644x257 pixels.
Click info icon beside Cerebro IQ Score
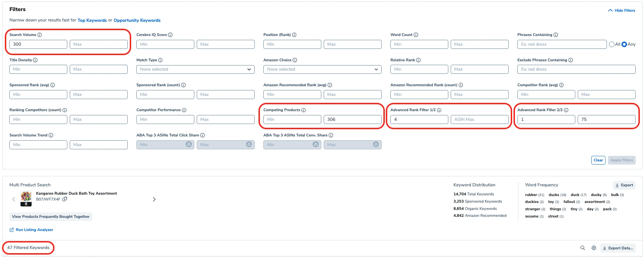click(170, 35)
